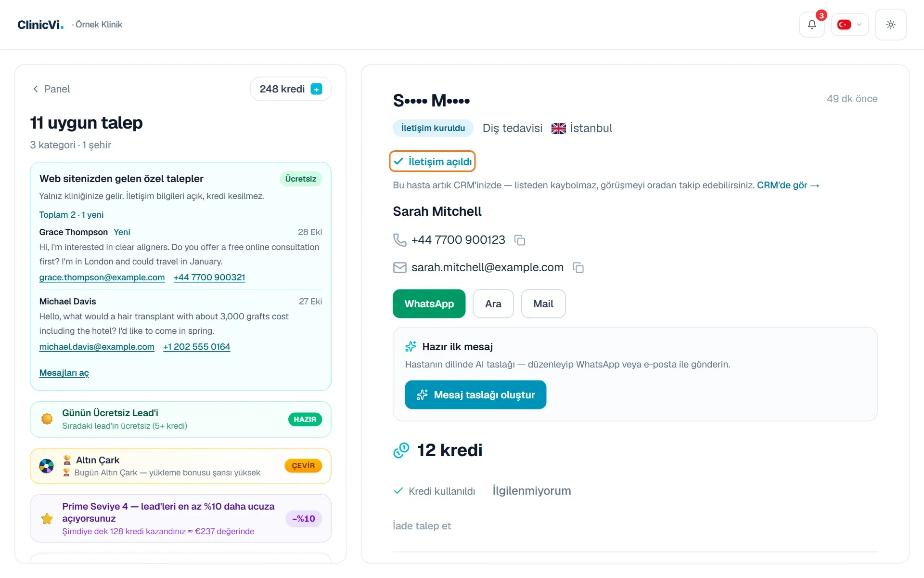924x578 pixels.
Task: Click the Altın Çark wheel icon
Action: [x=47, y=466]
